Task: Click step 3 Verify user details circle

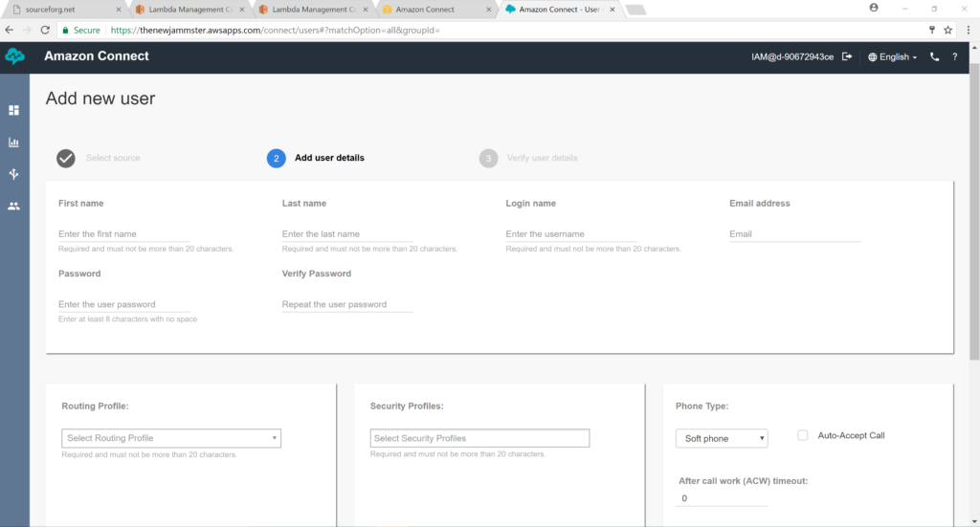Action: [x=488, y=158]
